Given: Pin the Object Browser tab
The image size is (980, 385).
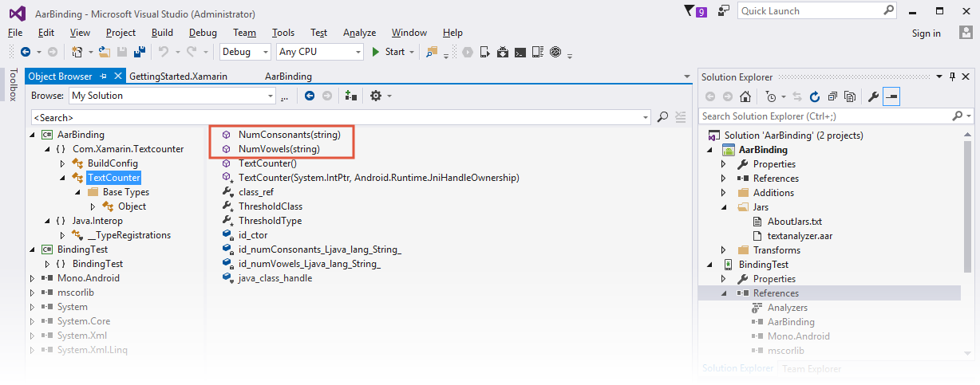Looking at the screenshot, I should [103, 77].
